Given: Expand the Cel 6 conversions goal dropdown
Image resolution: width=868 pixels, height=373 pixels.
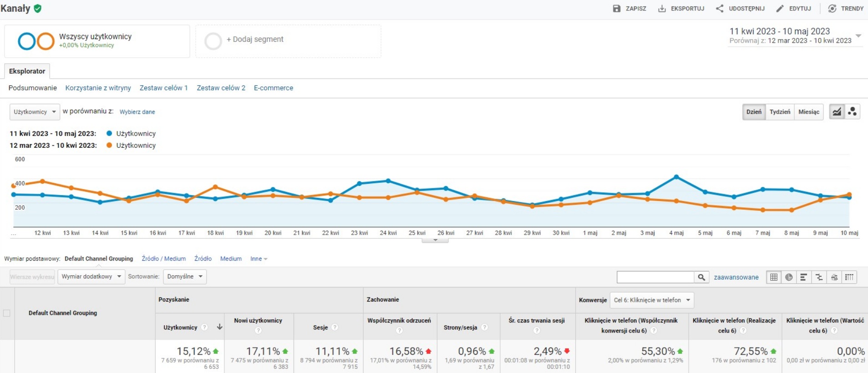Looking at the screenshot, I should pyautogui.click(x=651, y=300).
